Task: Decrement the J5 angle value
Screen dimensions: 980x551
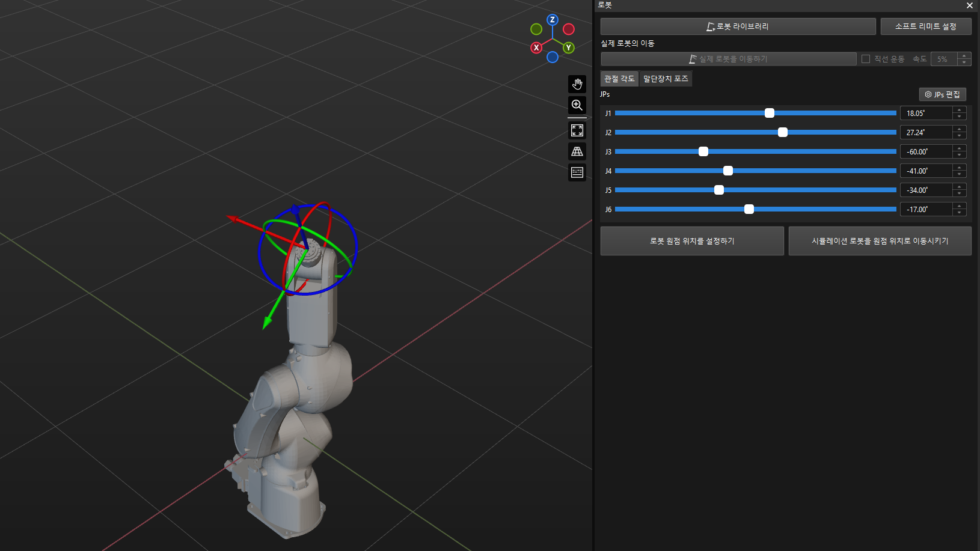Action: click(960, 193)
